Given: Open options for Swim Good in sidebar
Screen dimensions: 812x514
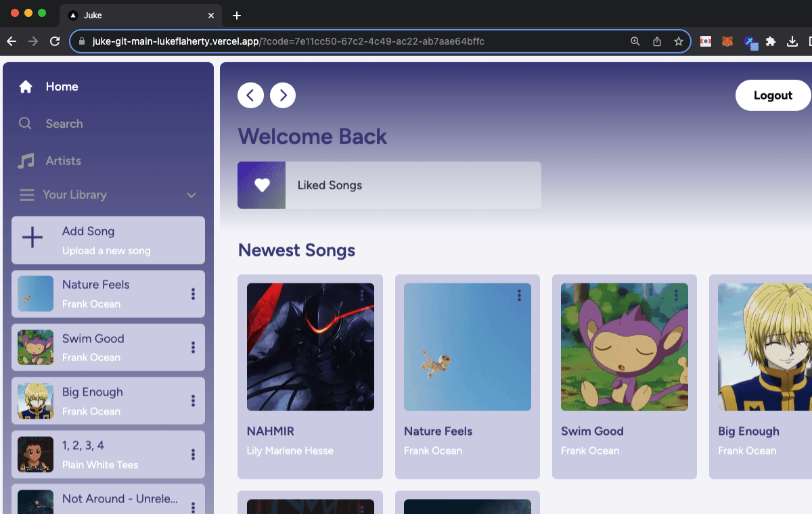Looking at the screenshot, I should pos(193,347).
